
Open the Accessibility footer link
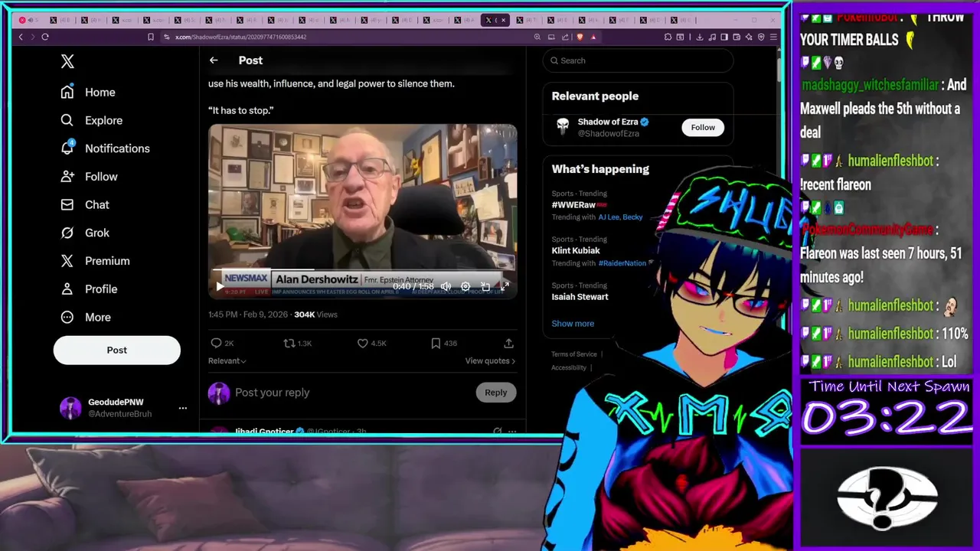(x=569, y=367)
